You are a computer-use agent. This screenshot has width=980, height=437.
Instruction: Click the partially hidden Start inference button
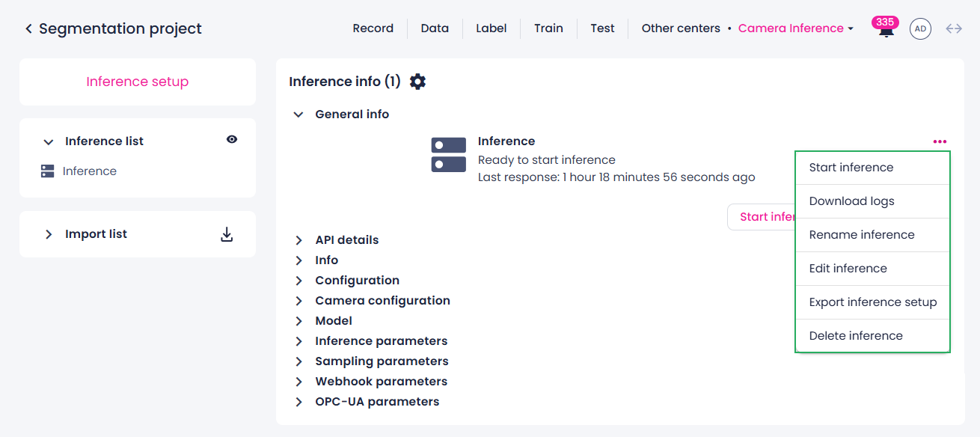[x=762, y=217]
